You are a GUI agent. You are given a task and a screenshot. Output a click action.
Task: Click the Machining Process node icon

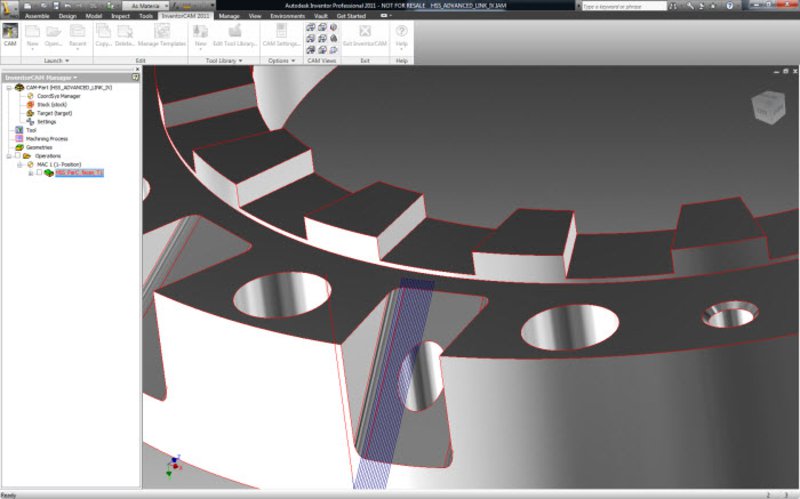(x=17, y=139)
